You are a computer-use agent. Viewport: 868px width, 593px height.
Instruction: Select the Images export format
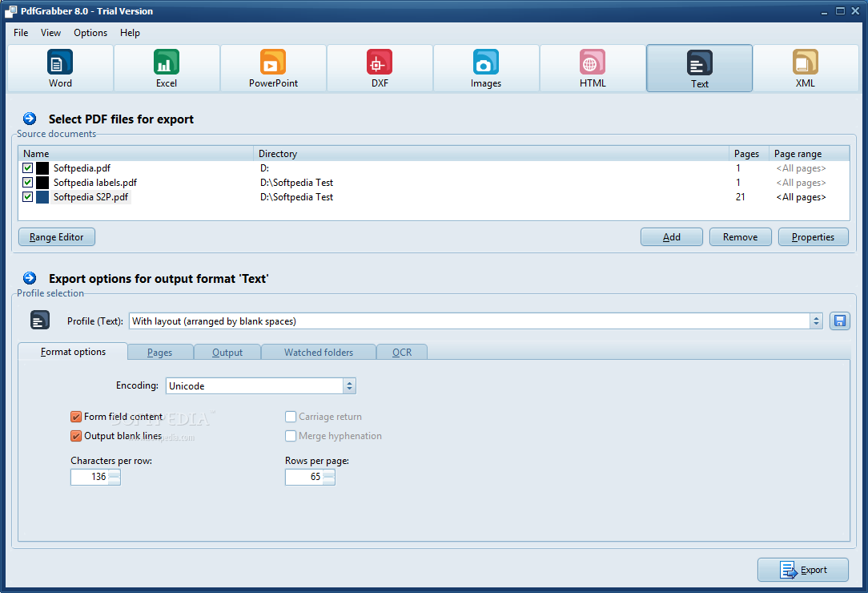tap(485, 68)
